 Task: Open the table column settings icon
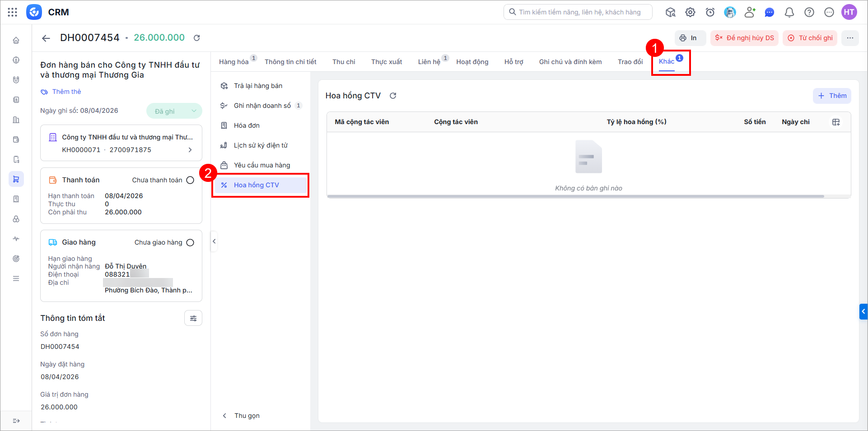[836, 122]
